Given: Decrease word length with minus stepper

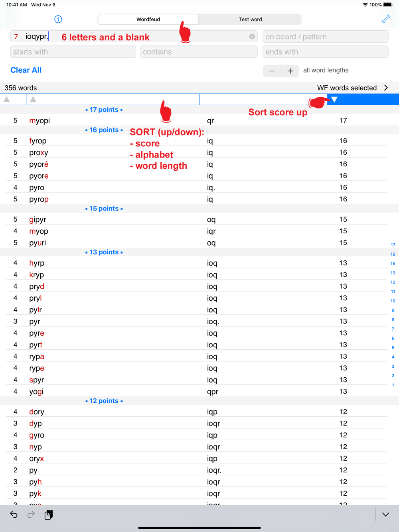Looking at the screenshot, I should point(272,71).
